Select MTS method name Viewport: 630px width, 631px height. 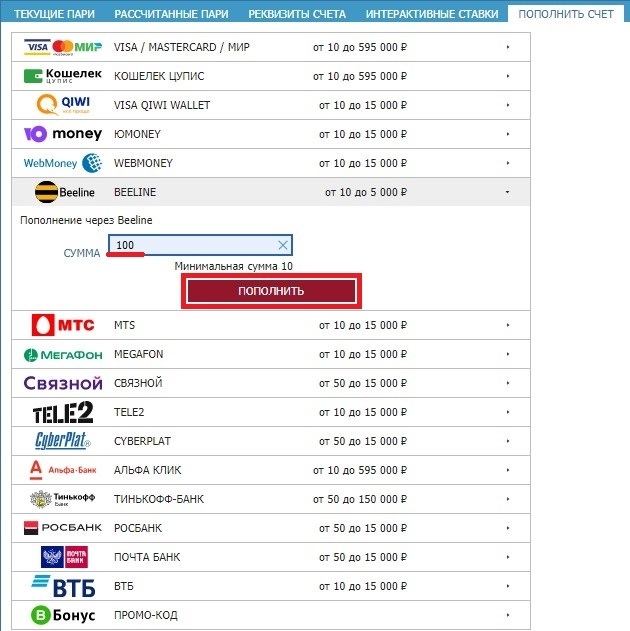pyautogui.click(x=124, y=325)
